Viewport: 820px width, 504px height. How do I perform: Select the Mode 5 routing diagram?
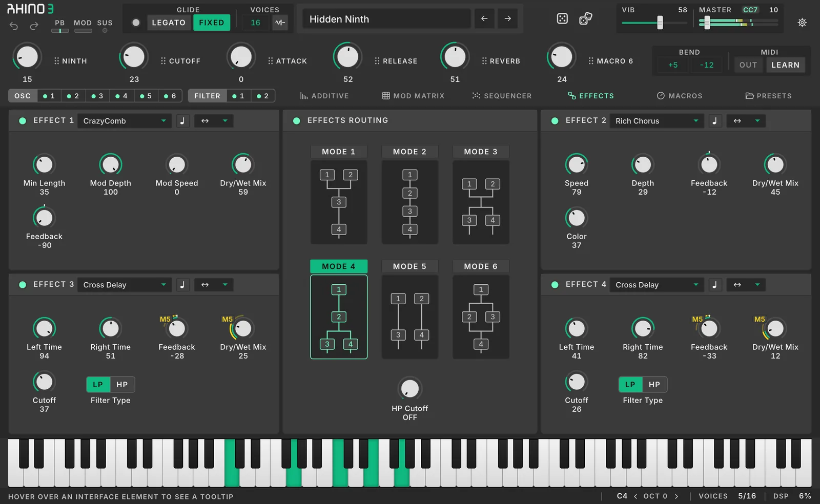coord(409,317)
